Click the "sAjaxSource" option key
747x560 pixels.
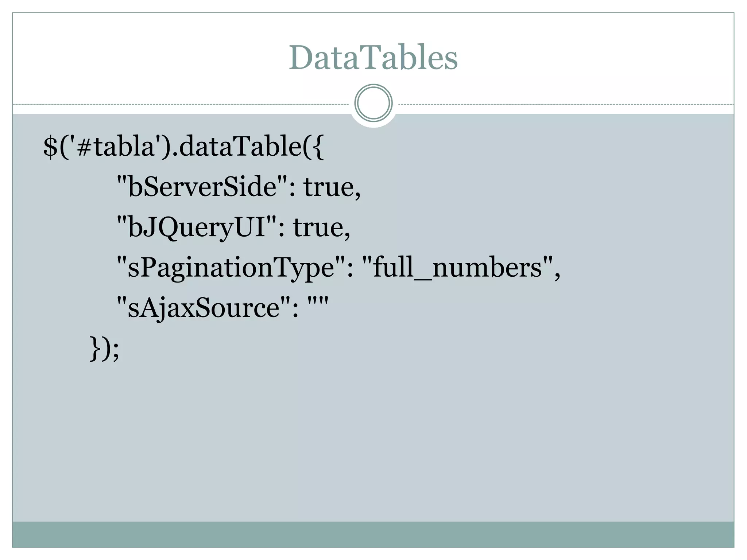tap(203, 307)
